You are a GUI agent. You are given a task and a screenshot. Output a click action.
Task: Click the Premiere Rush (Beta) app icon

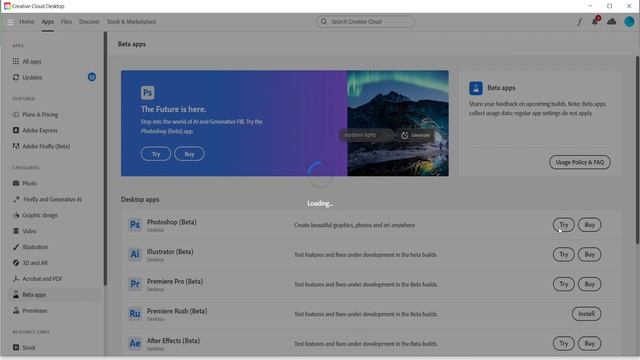coord(135,314)
